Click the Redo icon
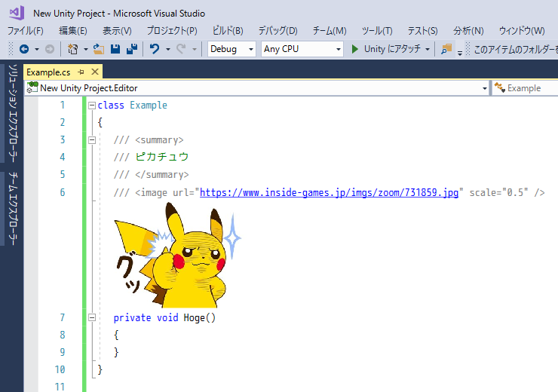 point(181,49)
